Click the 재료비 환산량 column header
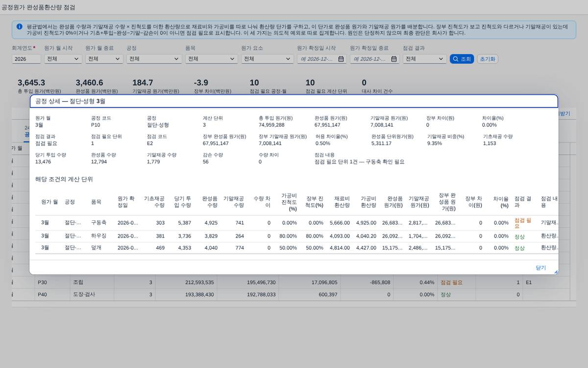Screen dimensions: 588x368 pos(339,202)
